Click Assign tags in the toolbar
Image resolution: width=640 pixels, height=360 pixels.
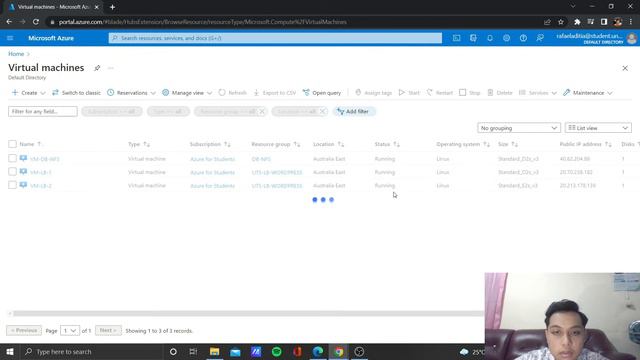point(373,93)
